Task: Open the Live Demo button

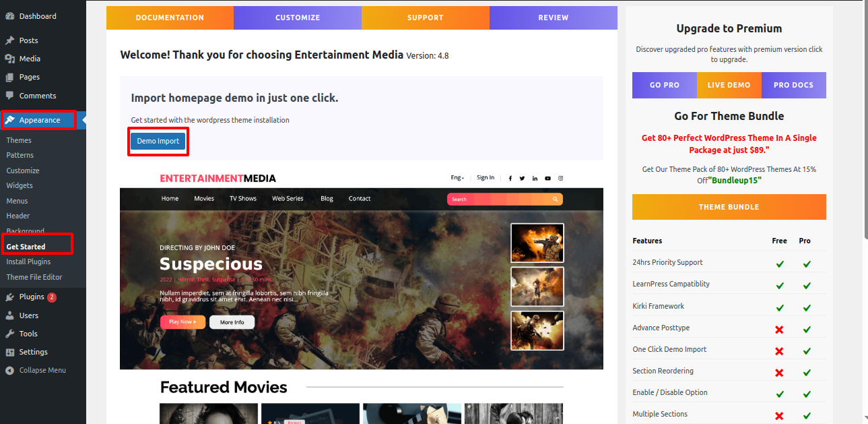Action: tap(729, 85)
